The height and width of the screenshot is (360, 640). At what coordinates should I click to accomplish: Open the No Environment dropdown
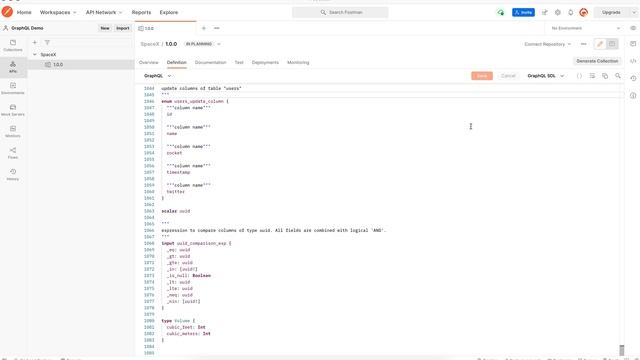click(x=586, y=28)
